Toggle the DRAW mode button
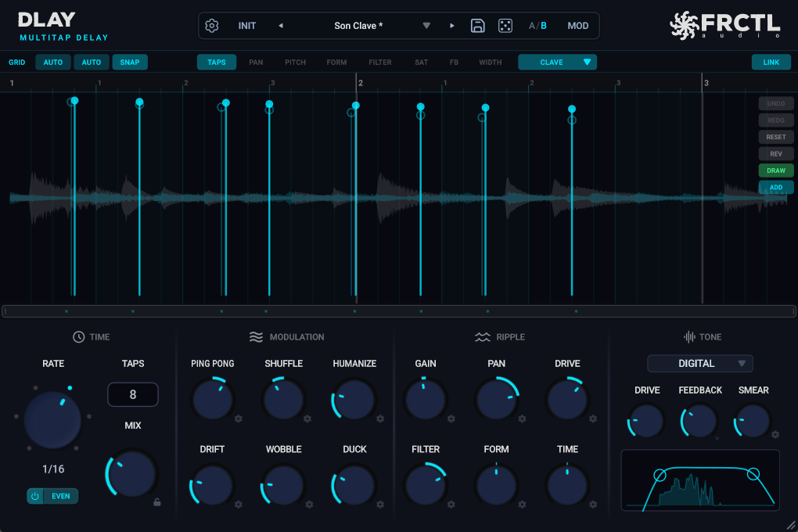This screenshot has width=798, height=532. 776,171
